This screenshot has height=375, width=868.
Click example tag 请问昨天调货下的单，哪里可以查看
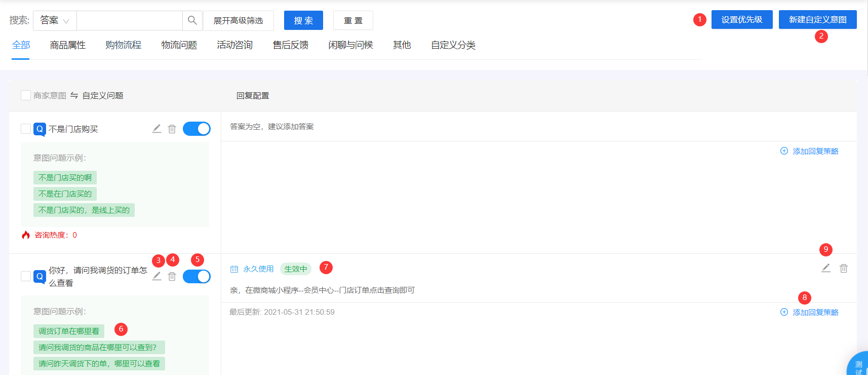coord(99,364)
